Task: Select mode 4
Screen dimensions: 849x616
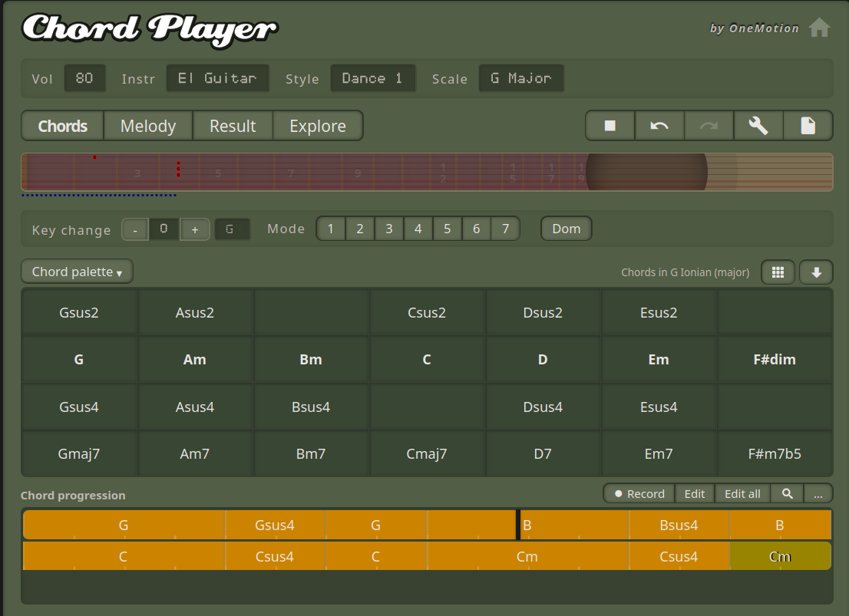Action: click(418, 229)
